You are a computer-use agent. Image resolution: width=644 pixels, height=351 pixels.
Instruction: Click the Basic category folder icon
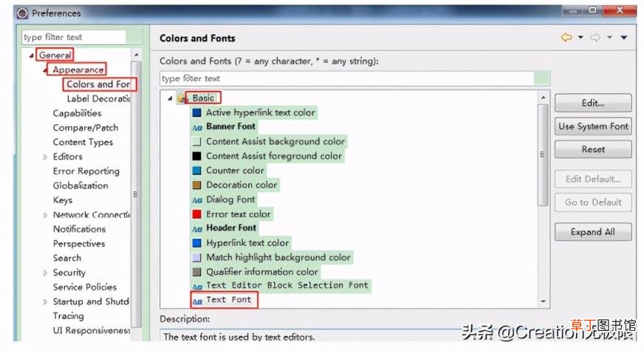click(182, 98)
